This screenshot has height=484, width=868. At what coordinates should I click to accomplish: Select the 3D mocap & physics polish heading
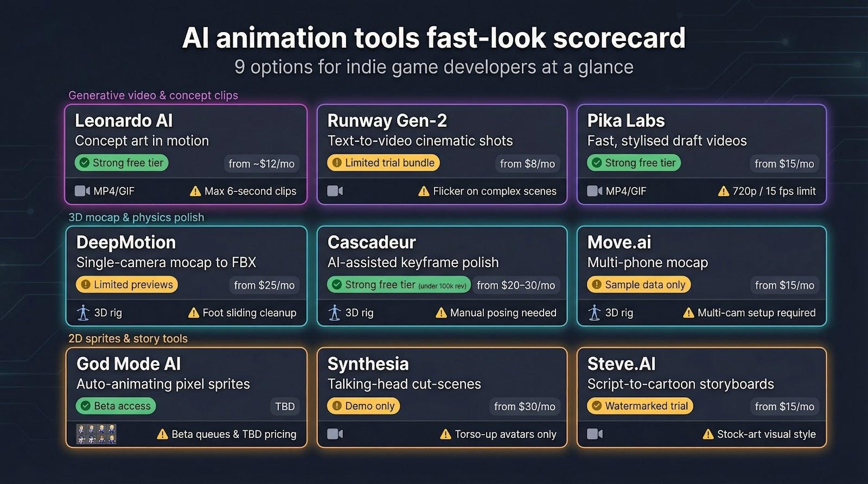click(136, 217)
